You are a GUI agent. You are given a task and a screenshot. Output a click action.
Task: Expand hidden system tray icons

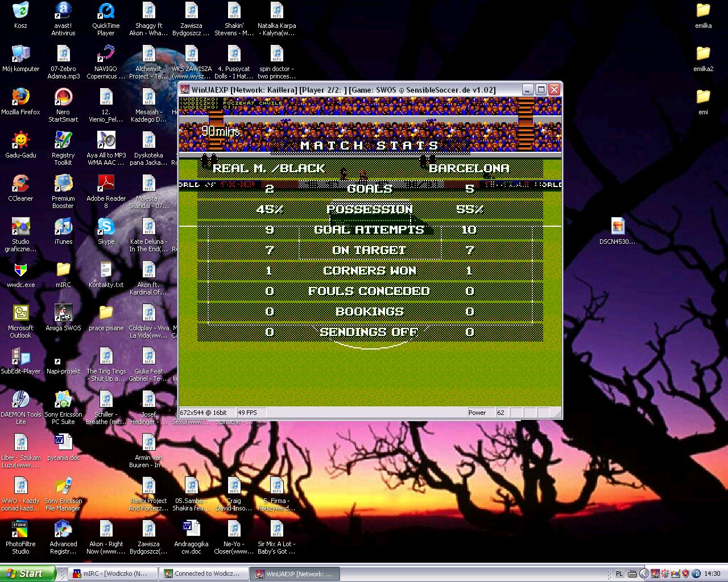(644, 573)
